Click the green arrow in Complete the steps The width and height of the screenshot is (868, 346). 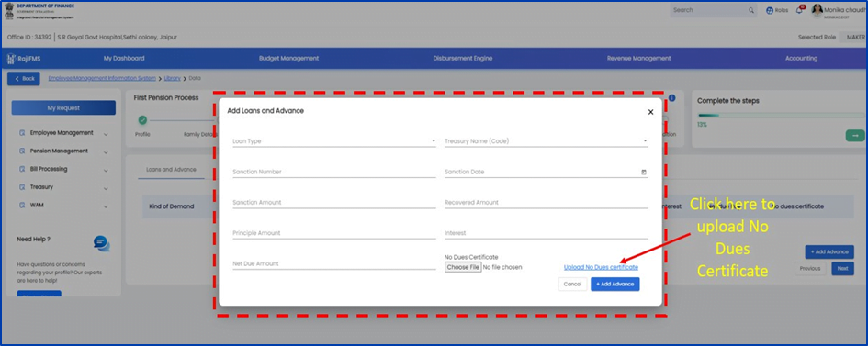click(855, 136)
